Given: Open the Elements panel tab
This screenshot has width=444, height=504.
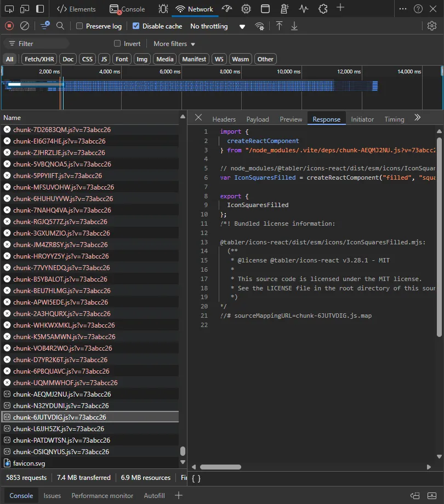Looking at the screenshot, I should (x=76, y=9).
